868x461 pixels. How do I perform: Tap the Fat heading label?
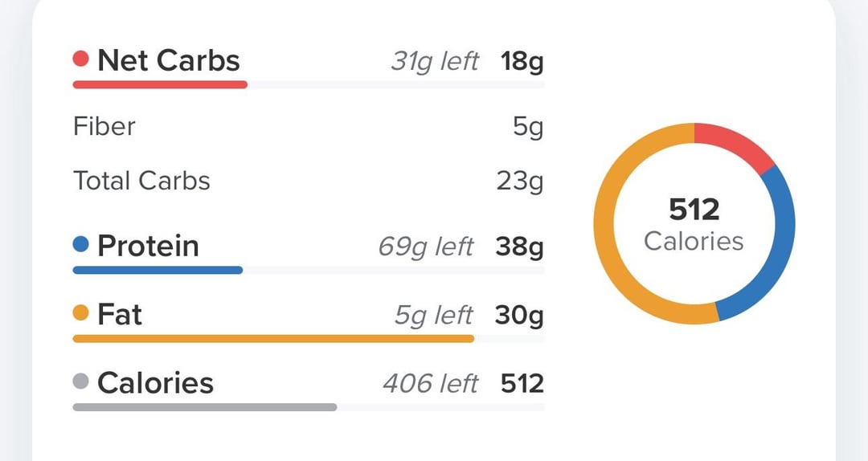(x=120, y=314)
